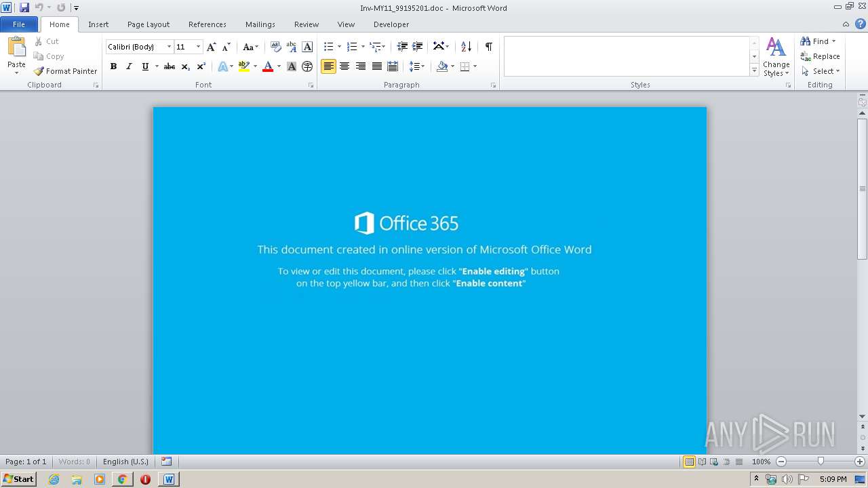The height and width of the screenshot is (488, 868).
Task: Toggle Subscript formatting
Action: coord(185,66)
